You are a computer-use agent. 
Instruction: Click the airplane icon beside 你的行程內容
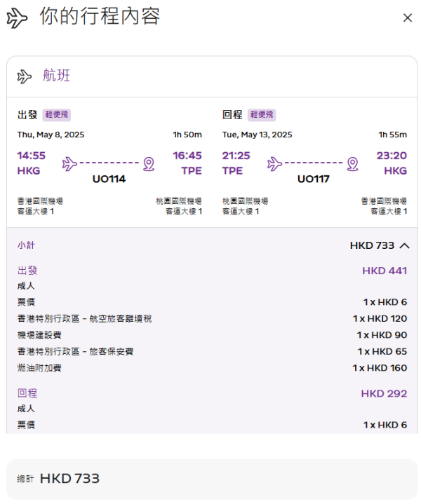[x=17, y=18]
